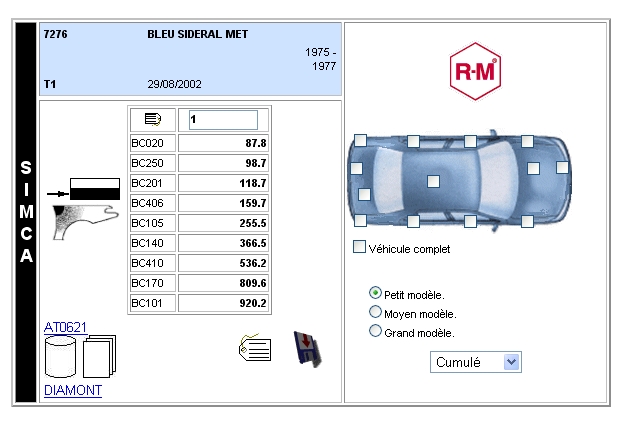
Task: Open the DIAMONT link
Action: (x=73, y=390)
